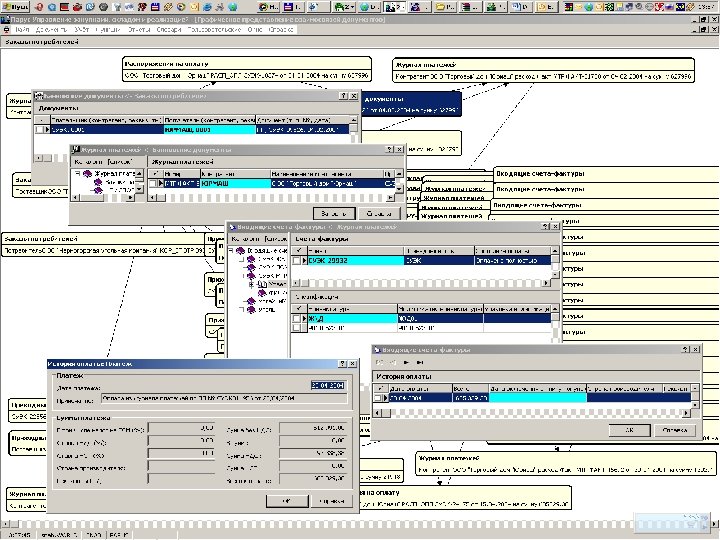Click scroll-up arrow of Банковские документы grid
720x540 pixels.
tap(354, 120)
